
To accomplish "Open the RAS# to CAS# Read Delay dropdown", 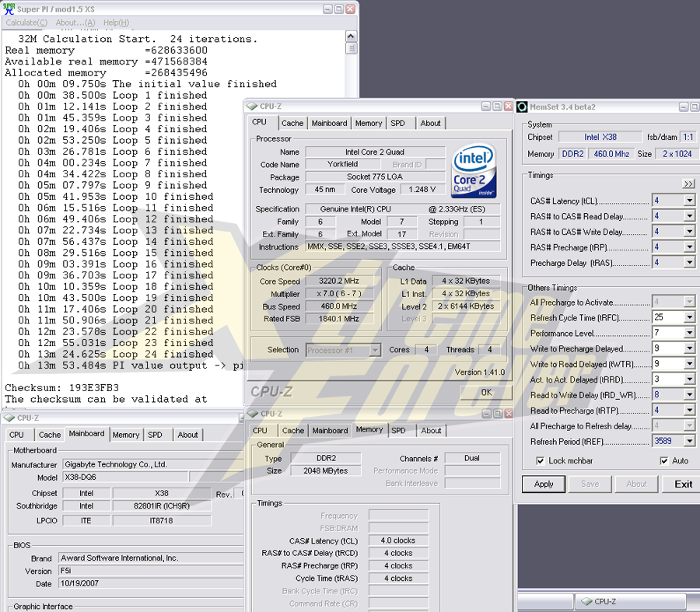I will (689, 216).
